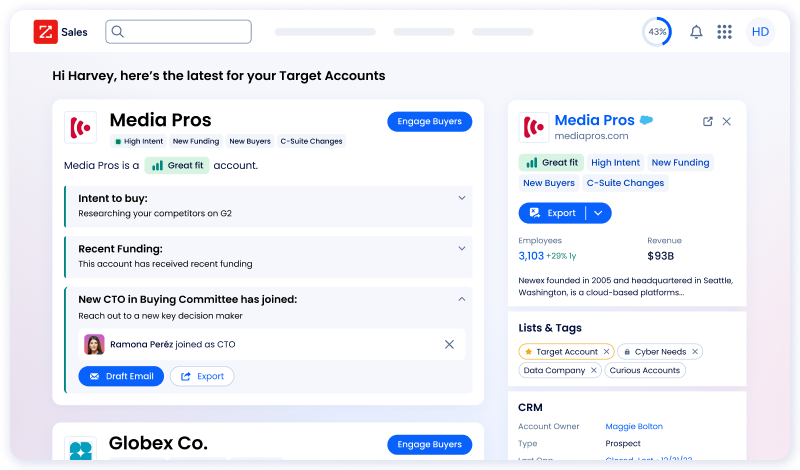The image size is (800, 470).
Task: Click the Media Pros logo in main card
Action: click(x=80, y=127)
